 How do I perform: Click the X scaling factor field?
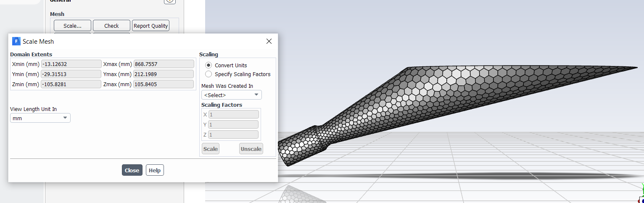pyautogui.click(x=233, y=114)
